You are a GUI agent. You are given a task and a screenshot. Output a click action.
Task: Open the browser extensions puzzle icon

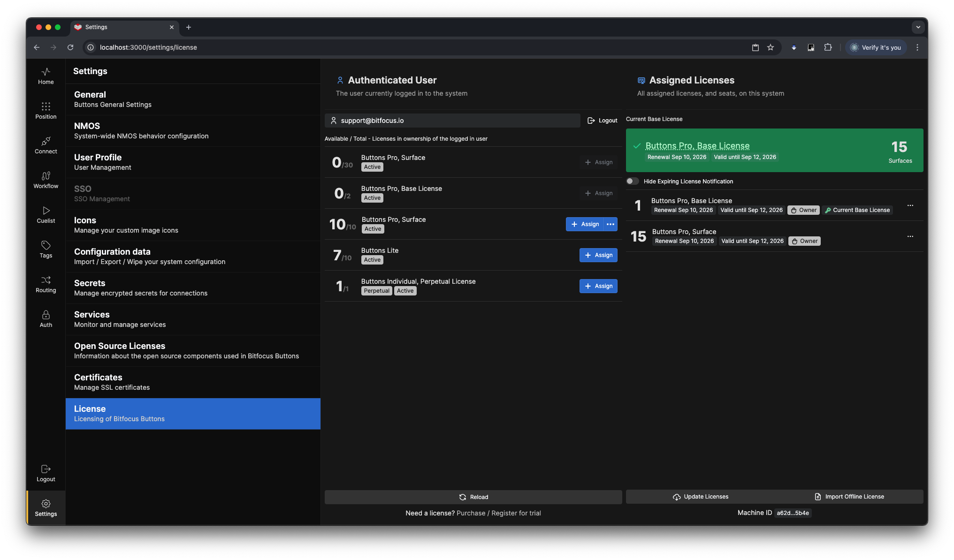tap(828, 47)
